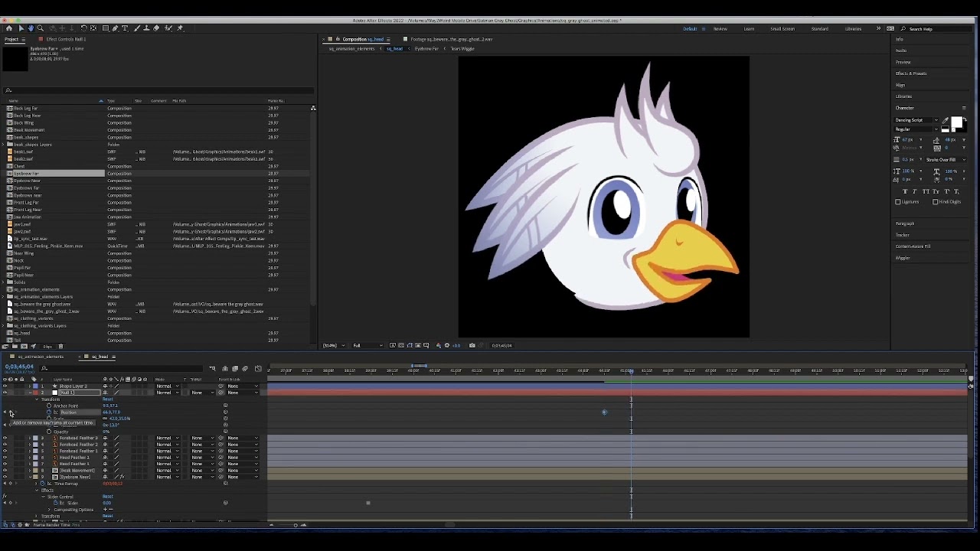Select the Selection (arrow) tool

(x=21, y=28)
